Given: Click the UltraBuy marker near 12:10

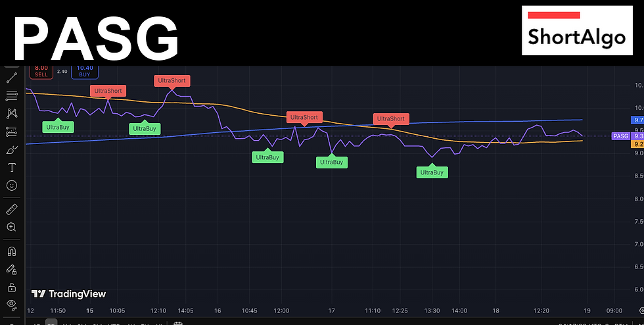Looking at the screenshot, I should tap(145, 128).
